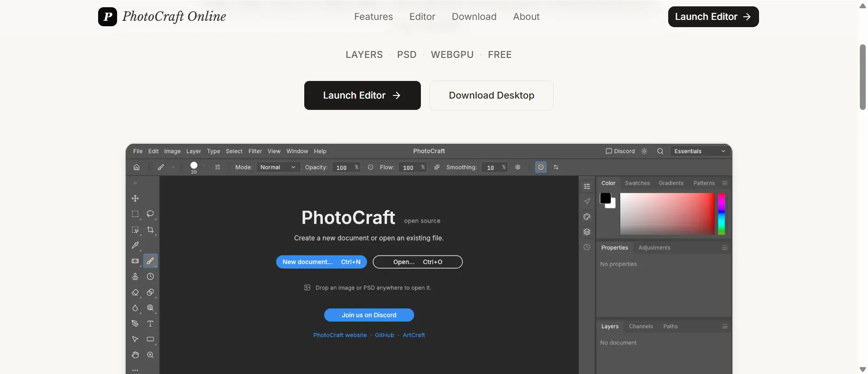Screen dimensions: 868x374
Task: Select the Crop tool
Action: coord(151,230)
